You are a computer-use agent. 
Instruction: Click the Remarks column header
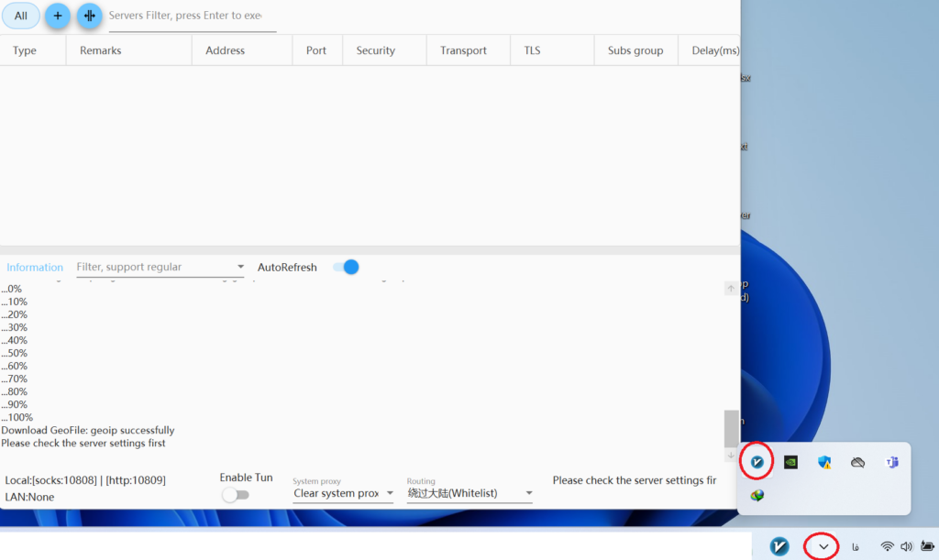100,50
